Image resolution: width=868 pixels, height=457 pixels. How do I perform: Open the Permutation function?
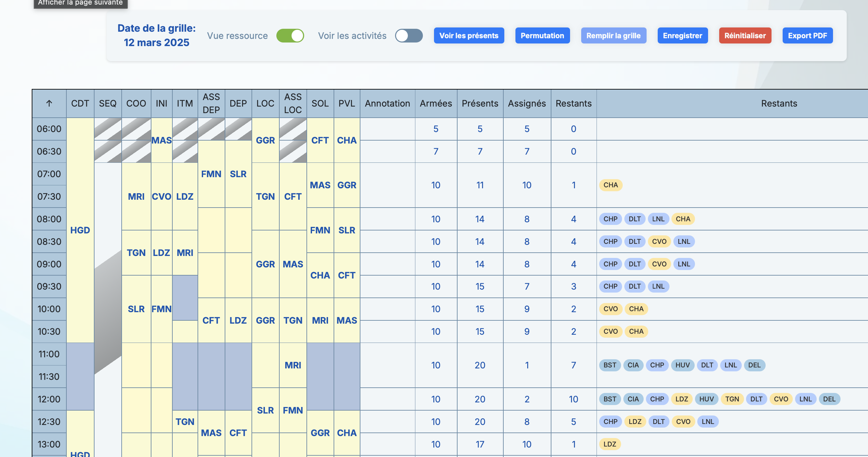pyautogui.click(x=542, y=35)
